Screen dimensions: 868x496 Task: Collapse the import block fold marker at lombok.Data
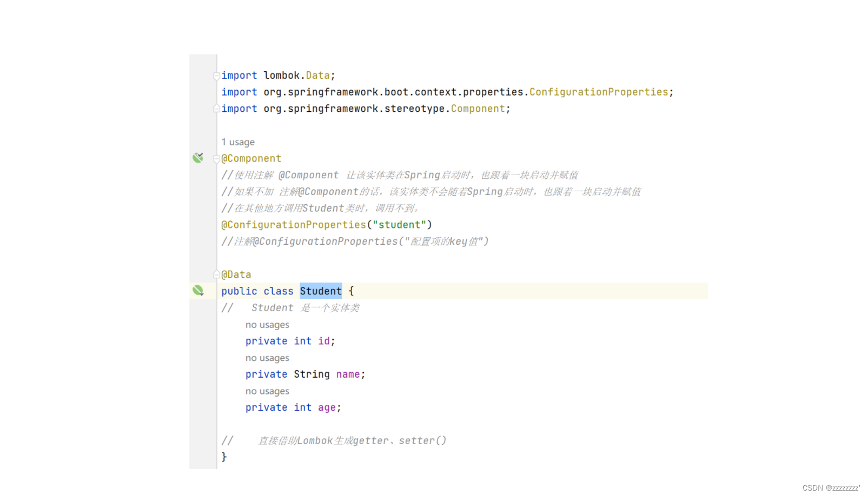click(216, 76)
